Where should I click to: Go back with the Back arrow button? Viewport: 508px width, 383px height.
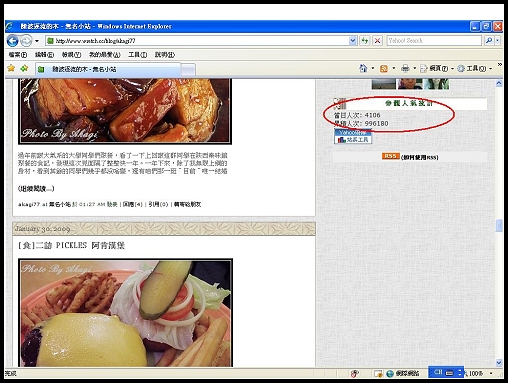tap(13, 41)
